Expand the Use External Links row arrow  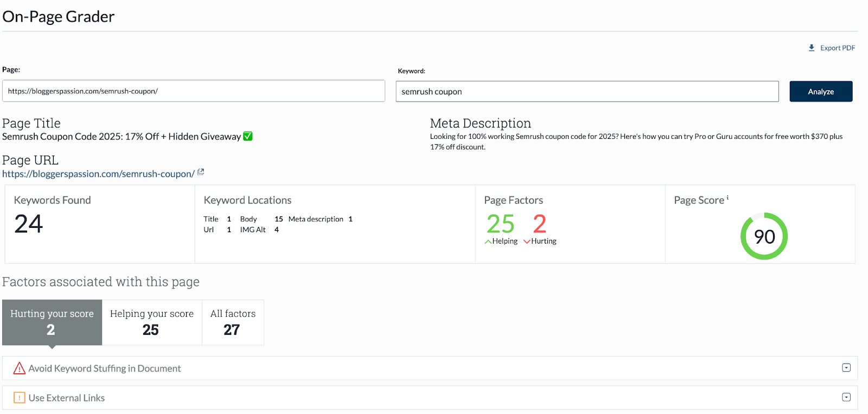[846, 397]
